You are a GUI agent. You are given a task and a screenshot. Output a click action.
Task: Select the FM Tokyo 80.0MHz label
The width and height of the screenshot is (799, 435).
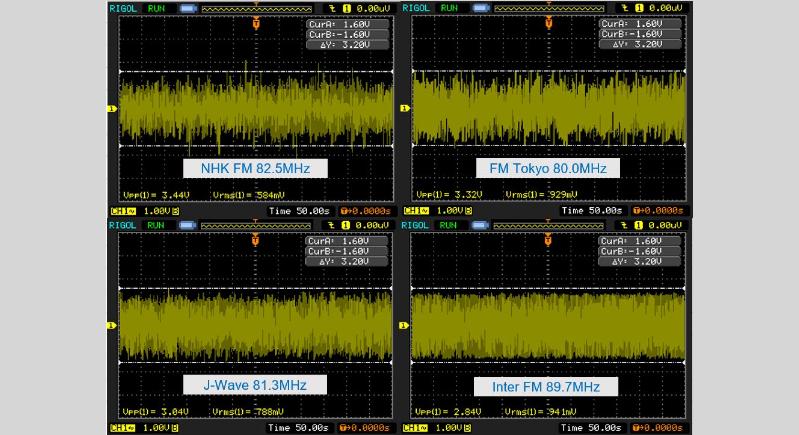tap(548, 168)
